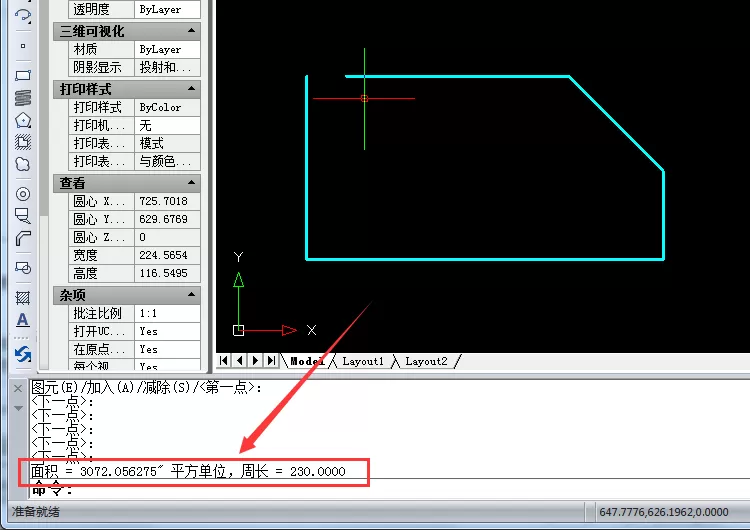This screenshot has height=530, width=750.
Task: Close the command line panel
Action: pyautogui.click(x=18, y=388)
